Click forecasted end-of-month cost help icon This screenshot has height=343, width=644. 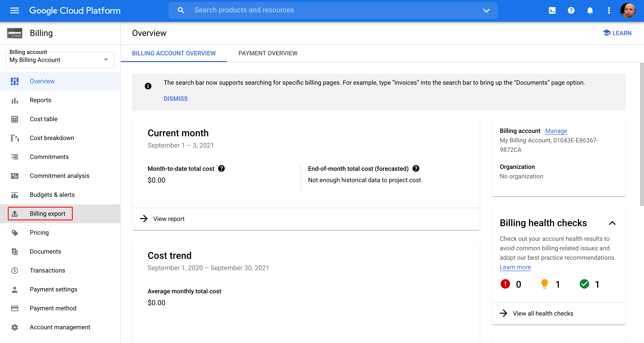pos(416,168)
